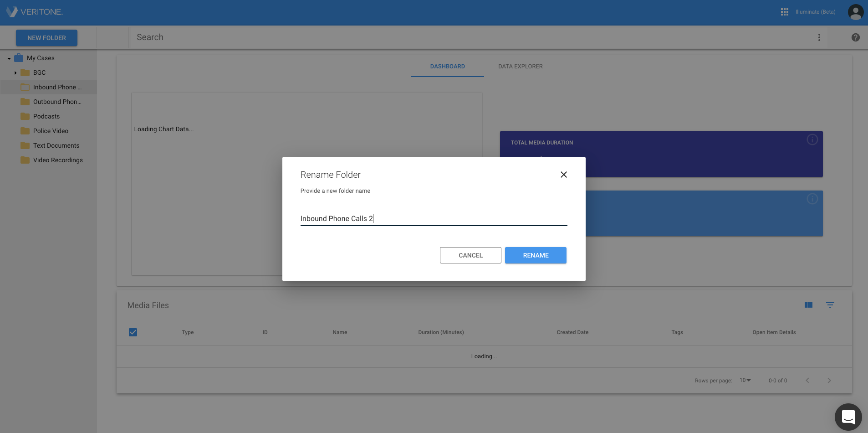
Task: Click the Help question mark icon
Action: click(856, 37)
